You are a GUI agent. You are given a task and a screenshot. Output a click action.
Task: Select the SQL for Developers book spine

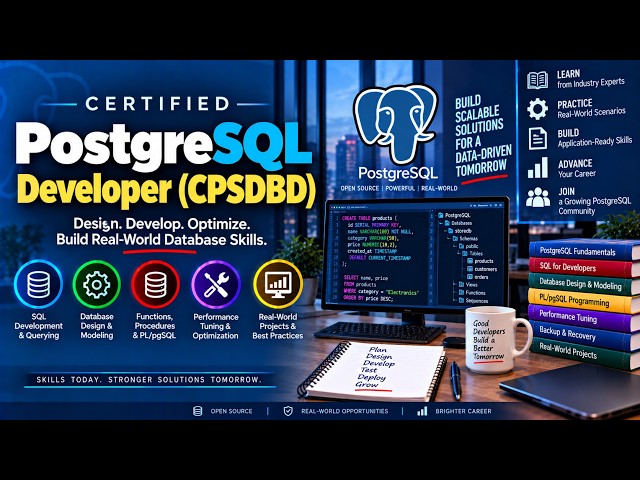click(585, 267)
